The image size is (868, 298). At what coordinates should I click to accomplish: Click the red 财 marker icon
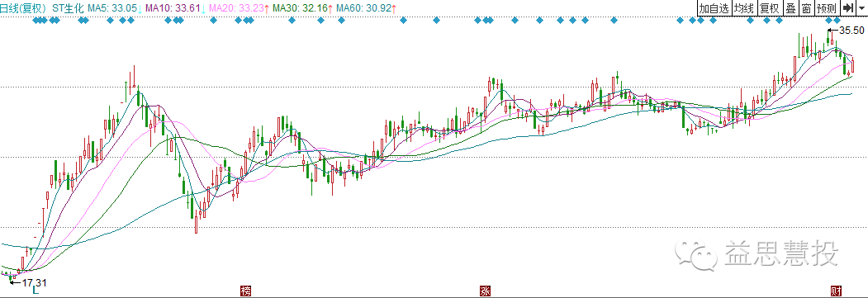[837, 291]
